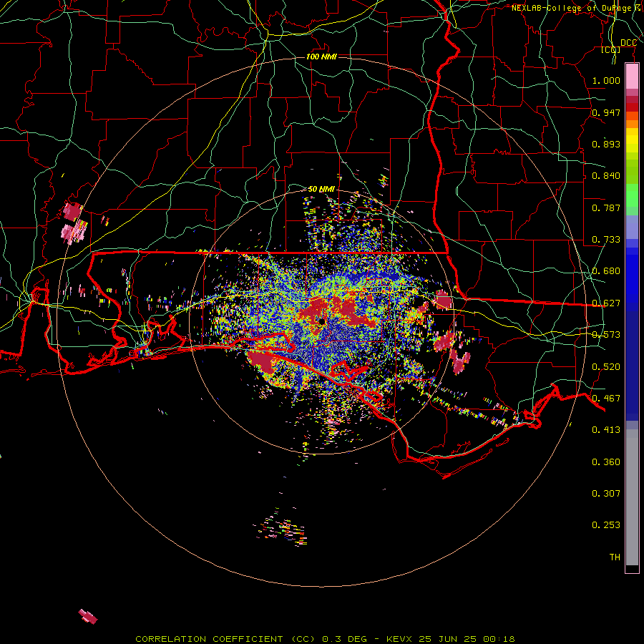The image size is (644, 644).
Task: Click the 0.3 DEG elevation text
Action: click(344, 639)
